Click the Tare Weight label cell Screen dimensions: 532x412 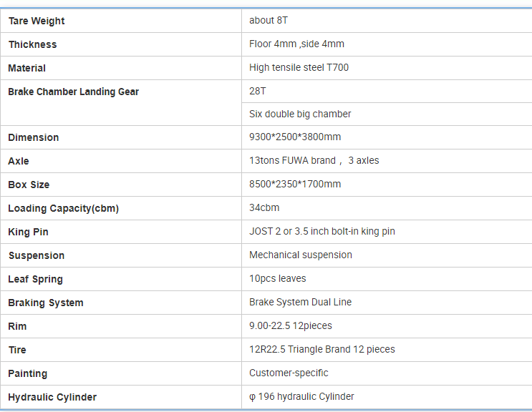pos(37,21)
